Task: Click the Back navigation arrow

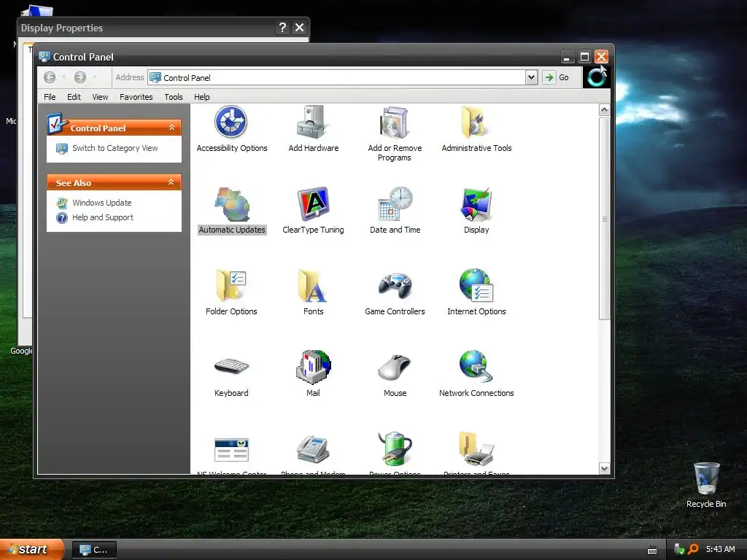Action: coord(50,77)
